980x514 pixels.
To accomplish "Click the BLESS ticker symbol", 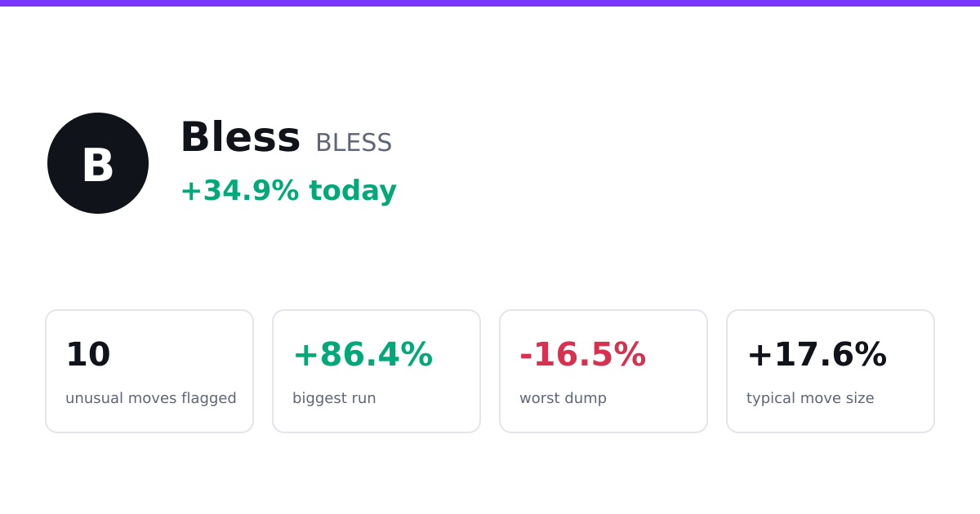I will pyautogui.click(x=354, y=143).
